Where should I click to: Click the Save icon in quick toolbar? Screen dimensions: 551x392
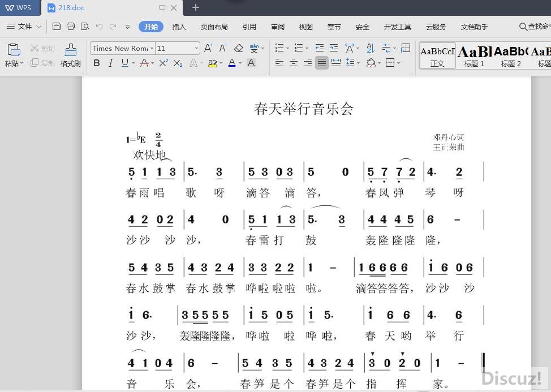pos(56,27)
